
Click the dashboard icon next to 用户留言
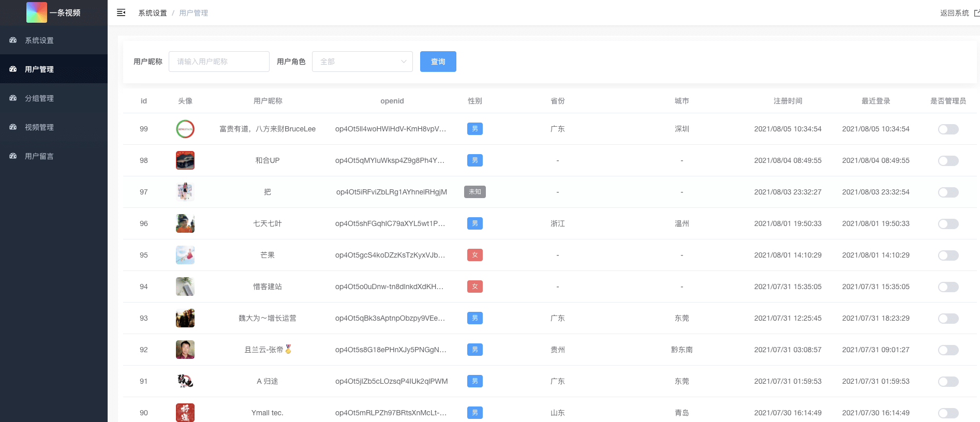[x=13, y=156]
